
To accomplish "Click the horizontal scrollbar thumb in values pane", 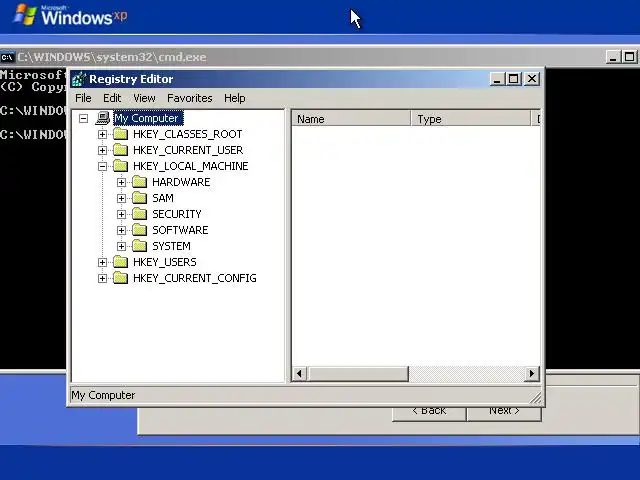I will pyautogui.click(x=358, y=373).
